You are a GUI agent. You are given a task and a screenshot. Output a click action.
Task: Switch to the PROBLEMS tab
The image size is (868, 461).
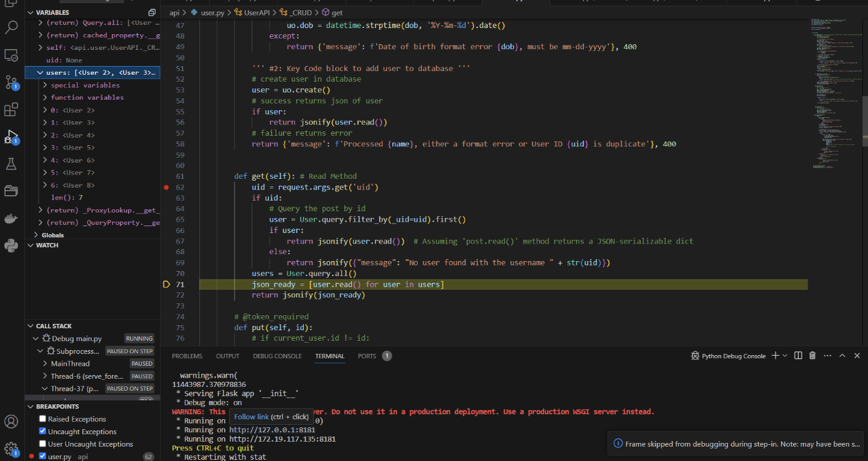[x=187, y=356]
